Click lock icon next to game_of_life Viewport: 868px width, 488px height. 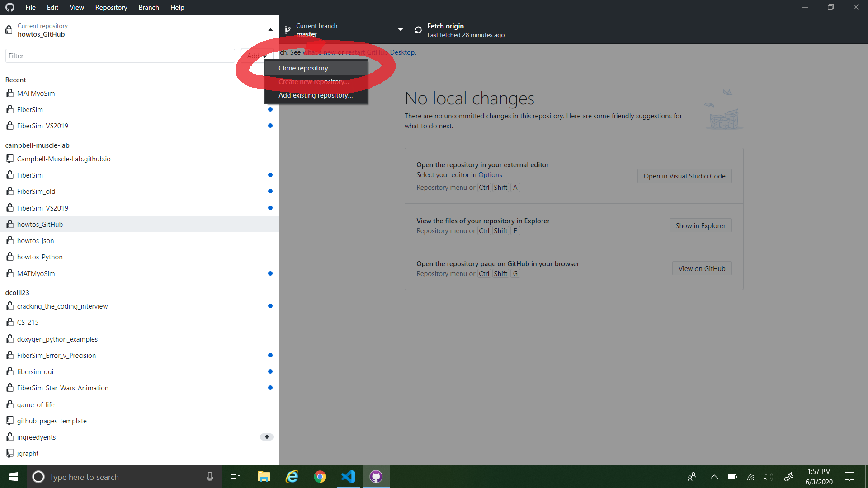pos(10,404)
